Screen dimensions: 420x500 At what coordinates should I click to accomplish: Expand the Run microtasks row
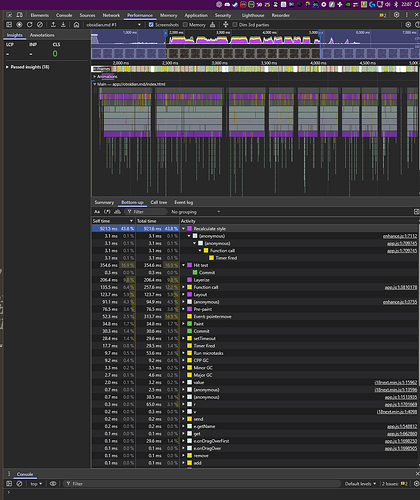tap(183, 353)
